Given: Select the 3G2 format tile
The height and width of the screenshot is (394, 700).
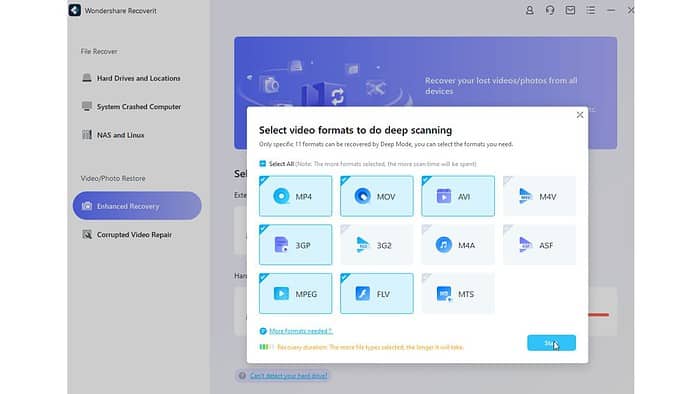Looking at the screenshot, I should [377, 245].
